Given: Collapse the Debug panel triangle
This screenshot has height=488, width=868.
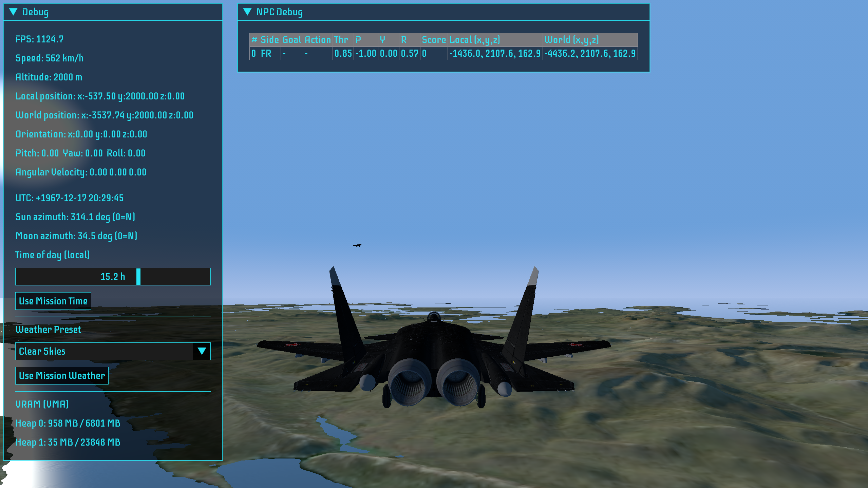Looking at the screenshot, I should pyautogui.click(x=13, y=12).
